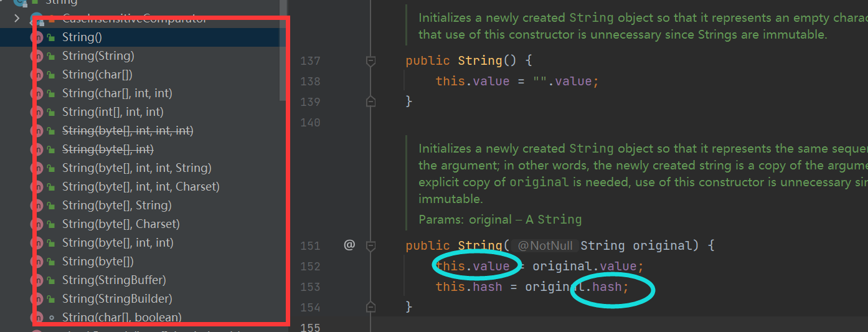Click the "".value expression on line 138
Screen dimensions: 868x332
pos(562,81)
